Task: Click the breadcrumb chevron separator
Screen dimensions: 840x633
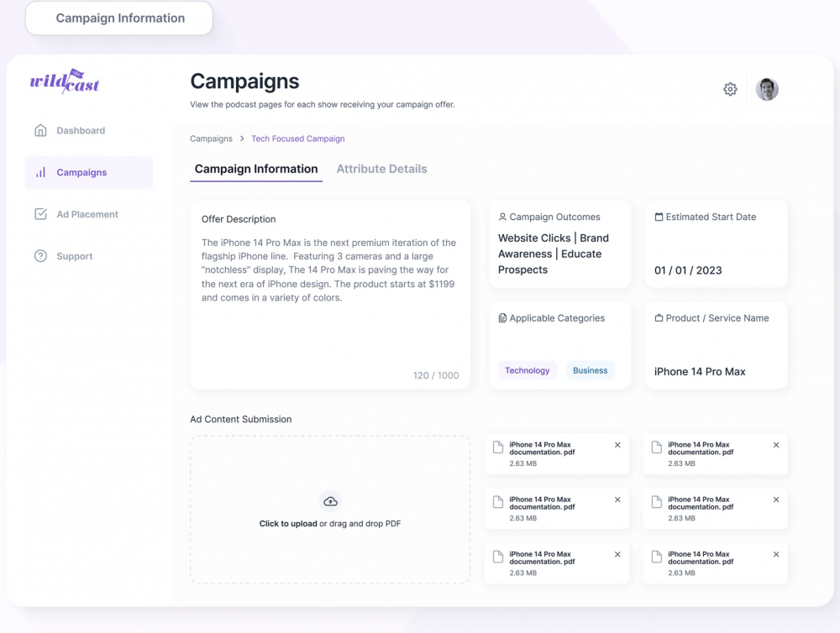Action: coord(242,139)
